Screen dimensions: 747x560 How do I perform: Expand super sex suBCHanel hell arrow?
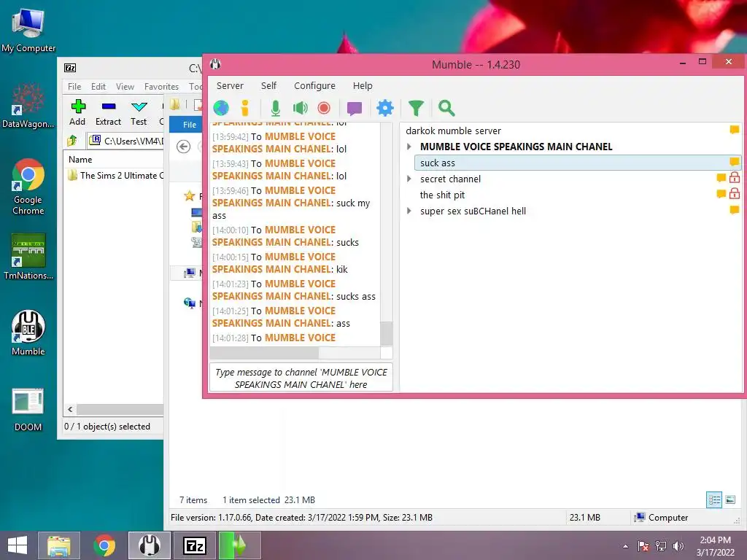pos(409,211)
